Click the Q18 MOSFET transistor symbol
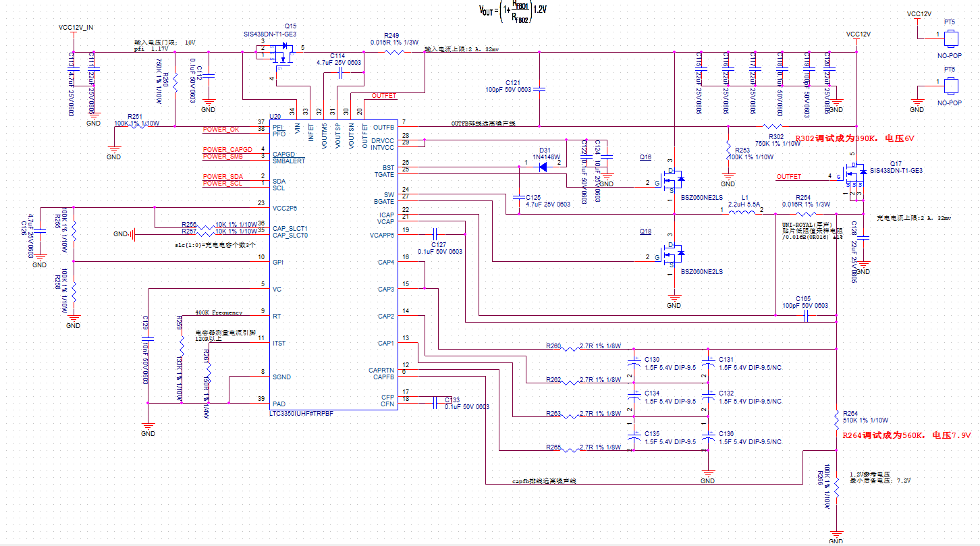Viewport: 980px width, 546px height. click(674, 254)
